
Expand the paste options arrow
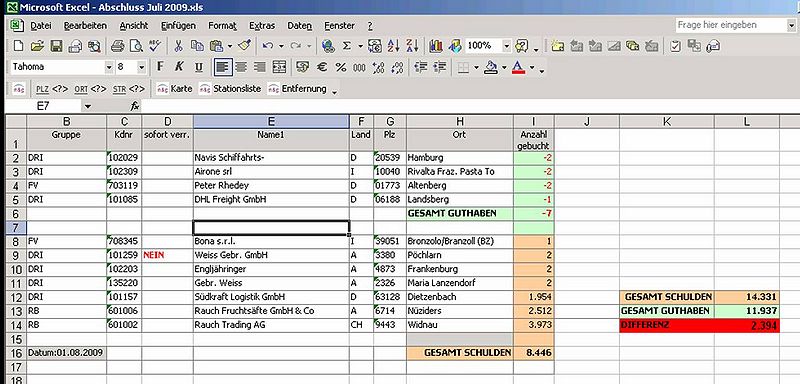click(x=230, y=46)
